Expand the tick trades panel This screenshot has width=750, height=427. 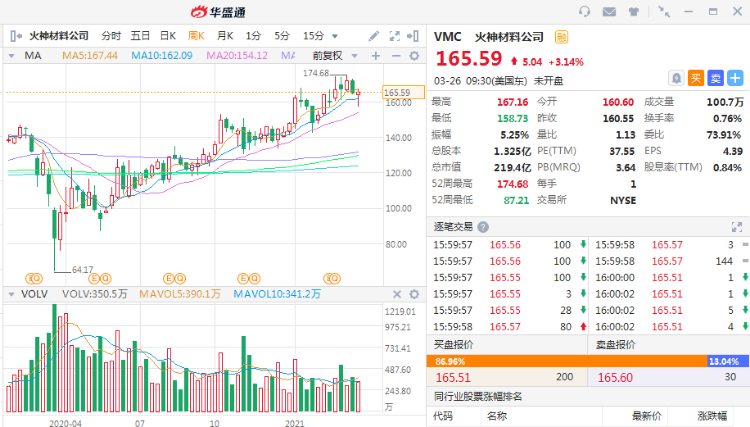[737, 227]
